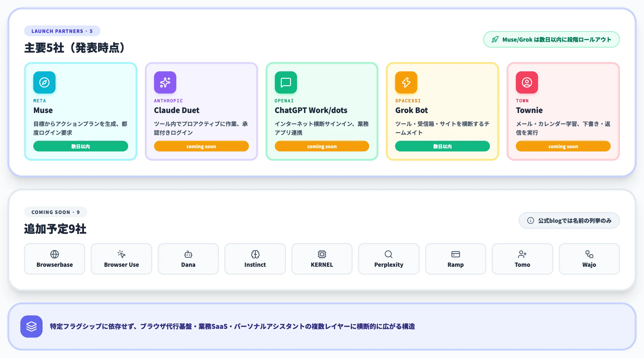
Task: Click the Instinct label
Action: (255, 265)
